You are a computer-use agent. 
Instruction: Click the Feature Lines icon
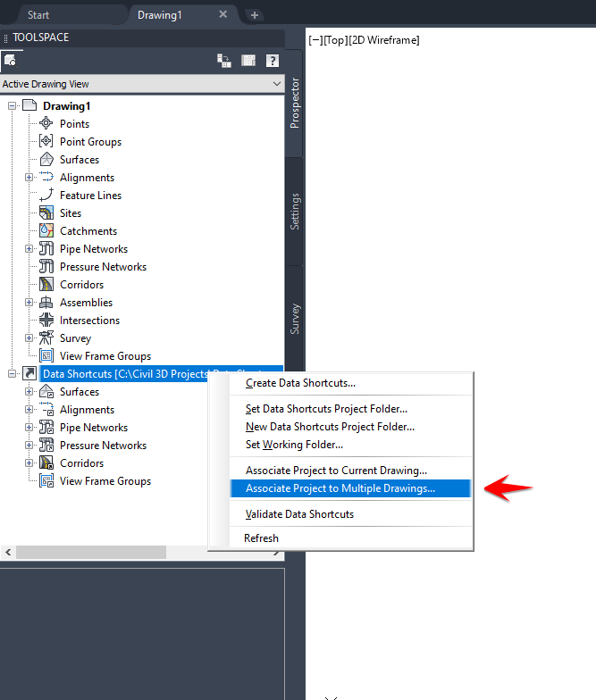46,195
